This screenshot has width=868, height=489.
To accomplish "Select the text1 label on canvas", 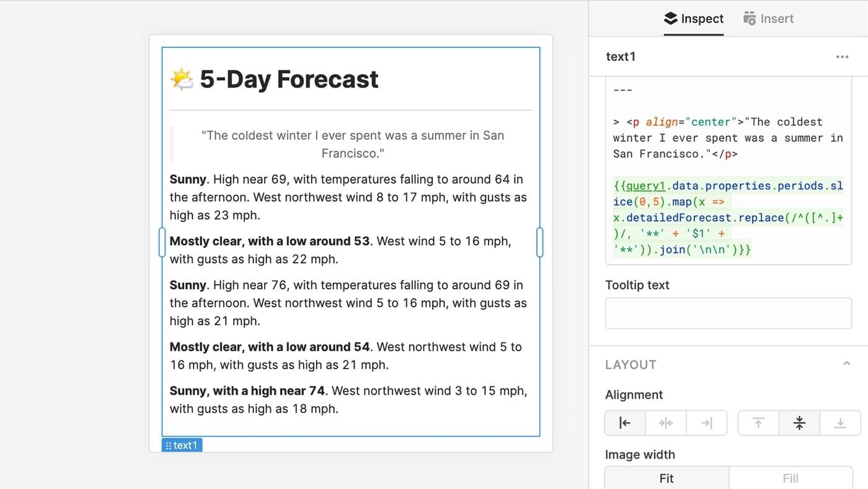I will pos(185,445).
